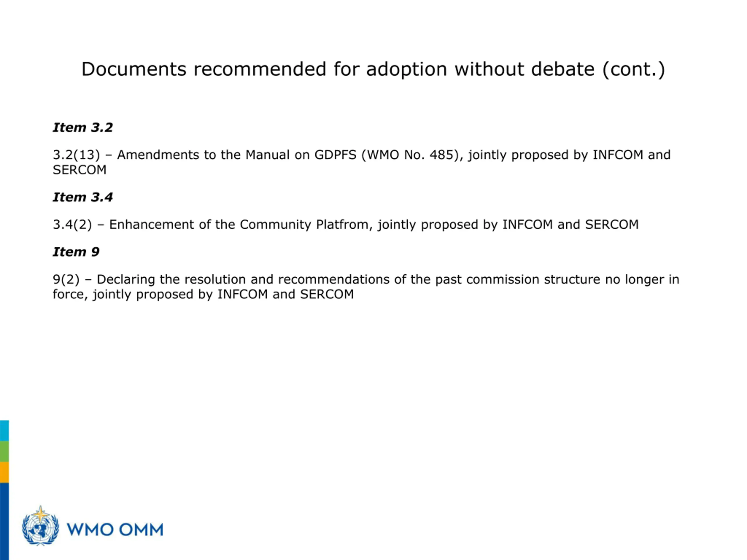Click the dark blue sidebar strip
Image resolution: width=747 pixels, height=560 pixels.
(4, 520)
